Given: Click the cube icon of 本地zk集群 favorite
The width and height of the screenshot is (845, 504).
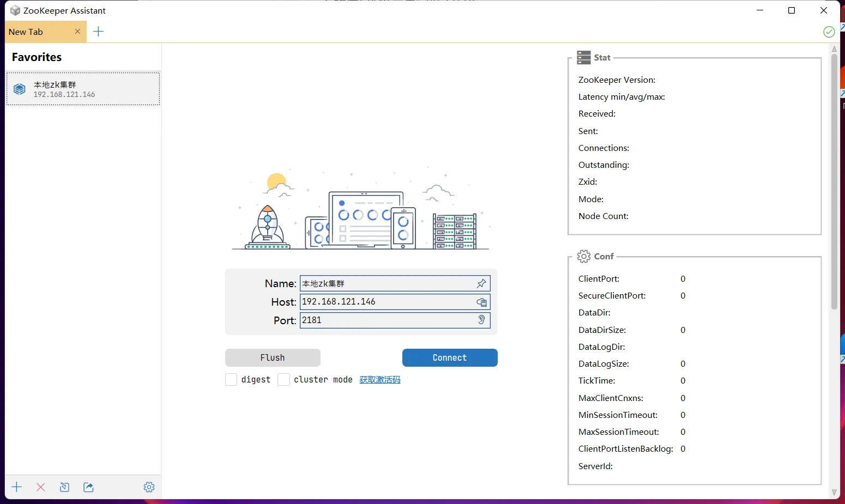Looking at the screenshot, I should click(x=20, y=89).
